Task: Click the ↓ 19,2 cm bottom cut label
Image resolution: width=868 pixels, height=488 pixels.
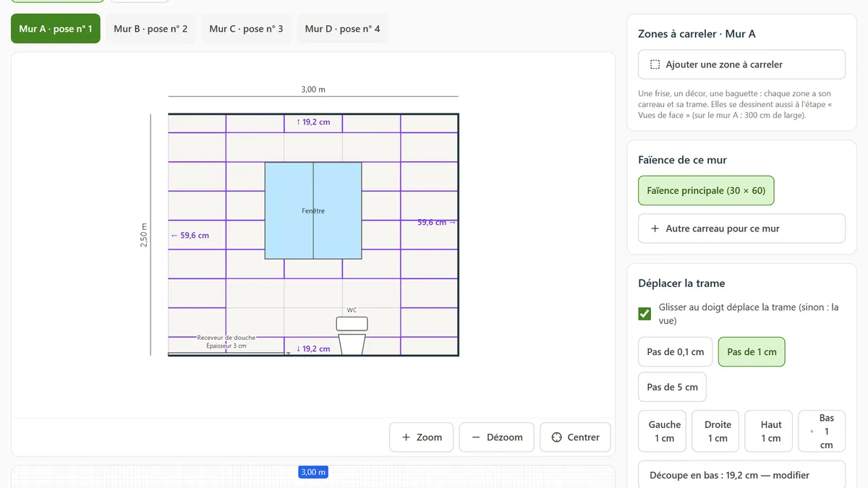Action: click(x=313, y=348)
